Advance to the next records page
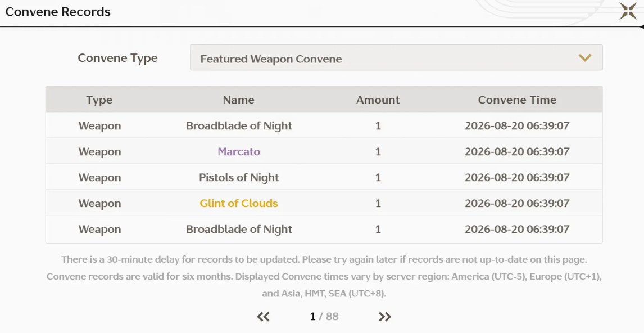 pos(385,317)
